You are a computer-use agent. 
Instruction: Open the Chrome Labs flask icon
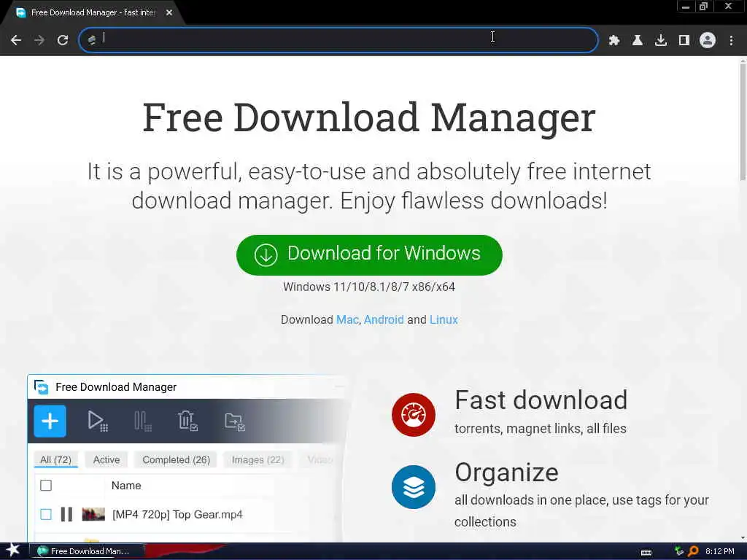(638, 40)
